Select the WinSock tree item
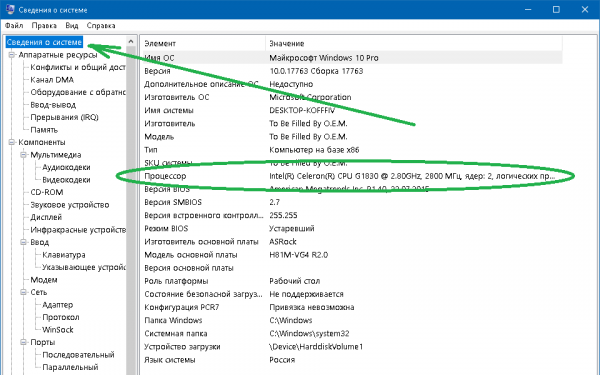Viewport: 600px width, 375px height. point(58,329)
